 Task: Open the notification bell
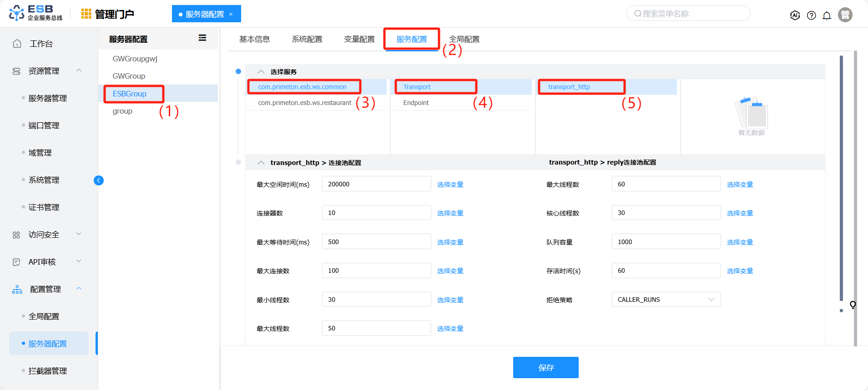coord(827,15)
